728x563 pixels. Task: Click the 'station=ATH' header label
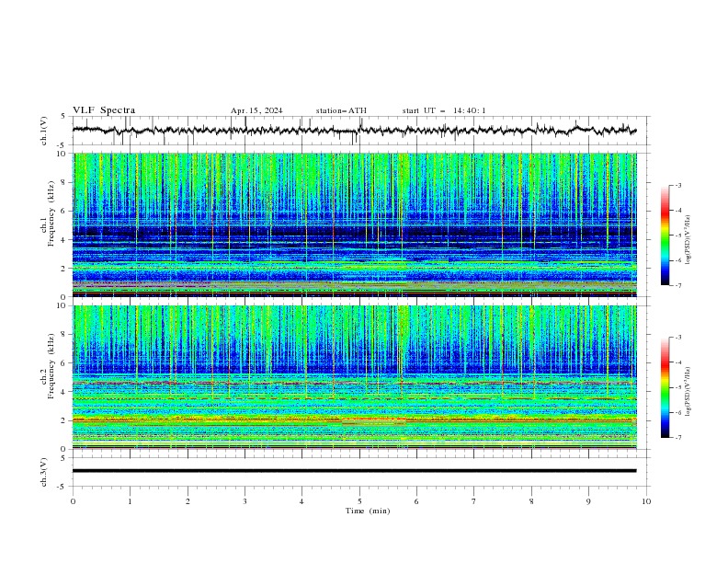click(341, 110)
